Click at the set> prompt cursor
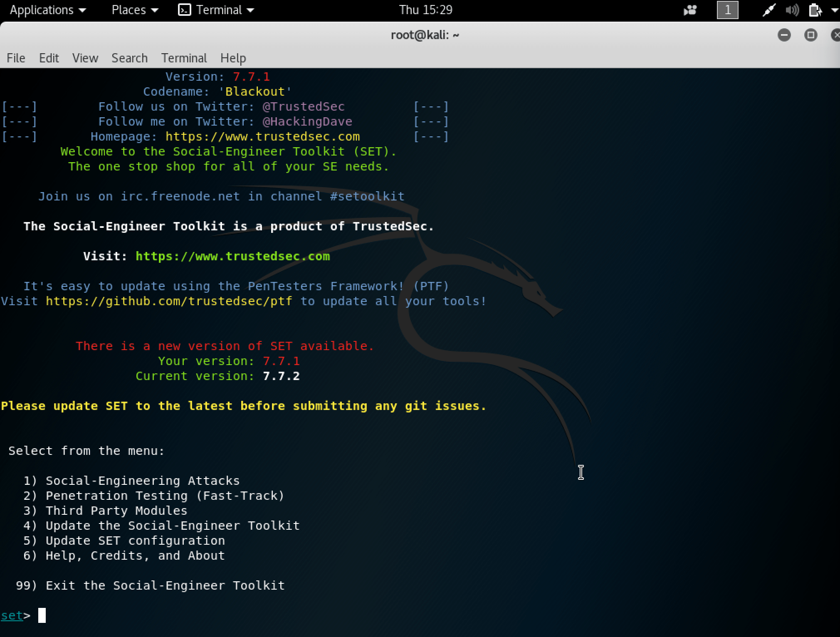Screen dimensions: 840x637 (42, 615)
